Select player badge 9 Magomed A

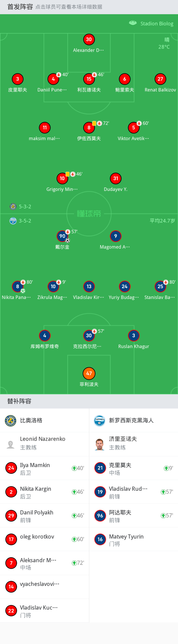coord(116,236)
